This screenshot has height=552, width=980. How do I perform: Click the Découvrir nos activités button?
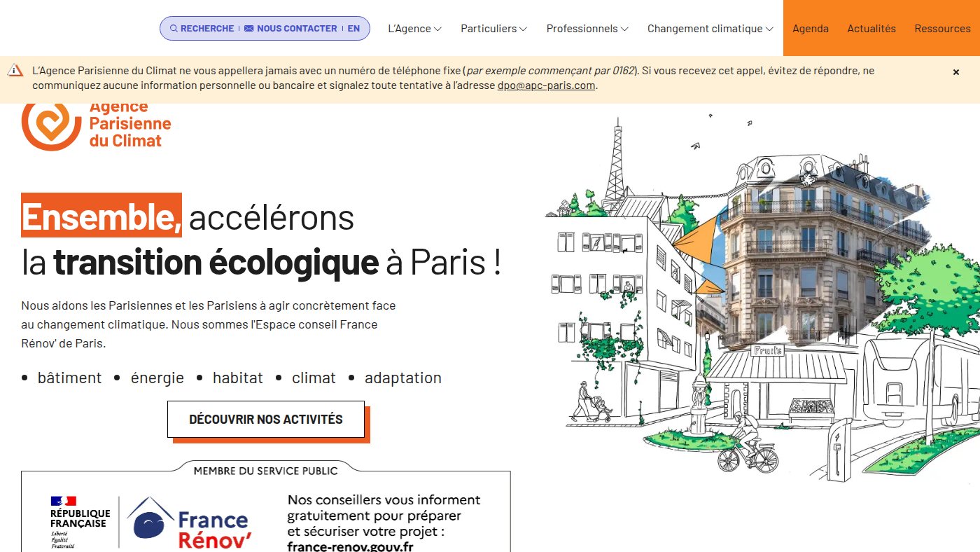click(266, 420)
